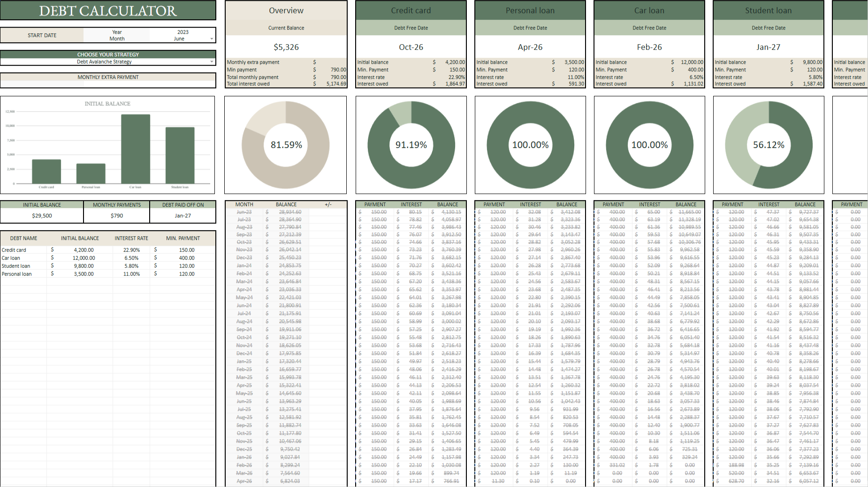This screenshot has width=868, height=487.
Task: Click the Personal loan bar in Initial Balance chart
Action: [91, 174]
